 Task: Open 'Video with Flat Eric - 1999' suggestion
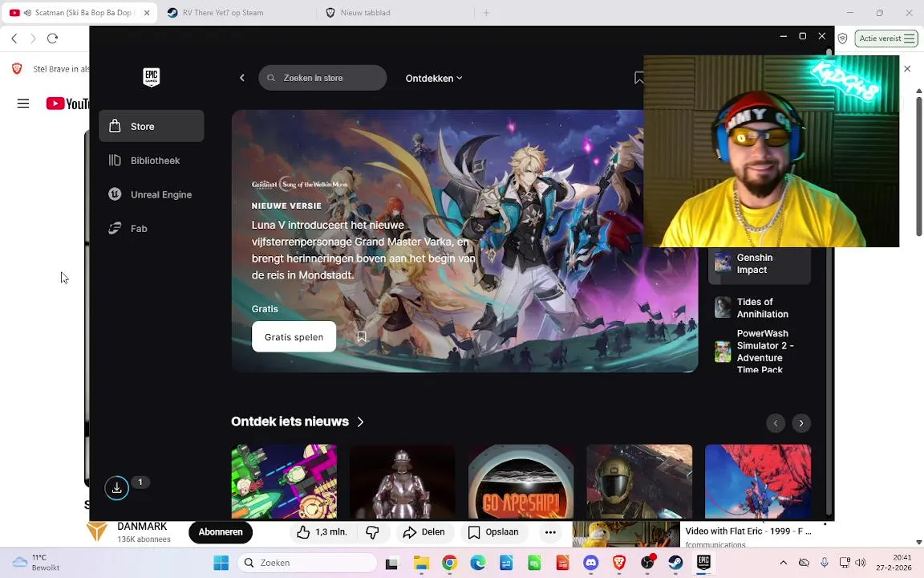(x=748, y=531)
